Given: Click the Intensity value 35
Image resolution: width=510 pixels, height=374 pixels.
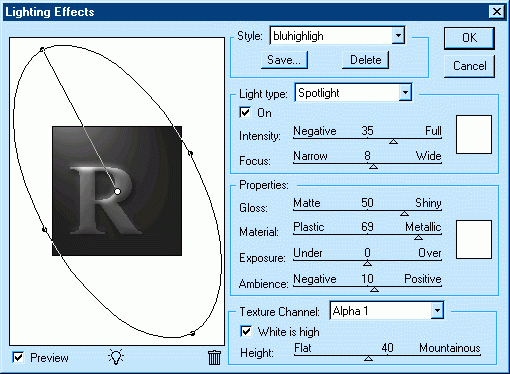Looking at the screenshot, I should click(x=367, y=131).
